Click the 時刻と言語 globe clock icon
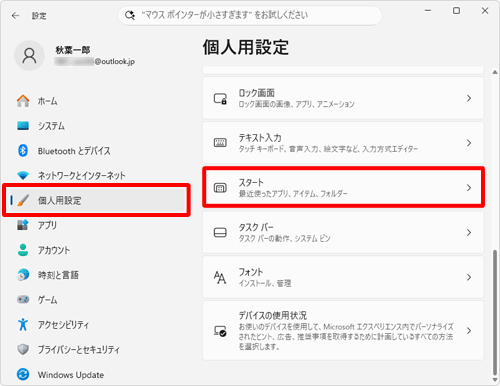This screenshot has width=500, height=386. pos(23,275)
